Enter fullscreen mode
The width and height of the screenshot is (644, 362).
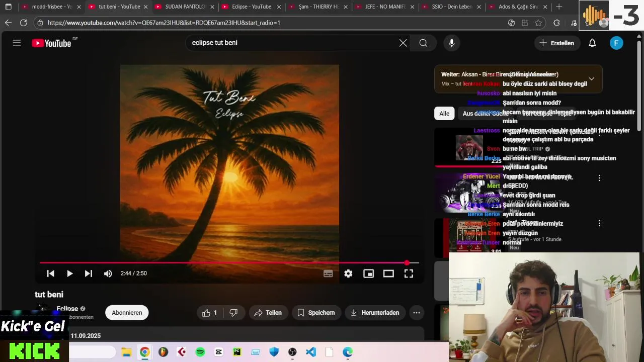[409, 274]
